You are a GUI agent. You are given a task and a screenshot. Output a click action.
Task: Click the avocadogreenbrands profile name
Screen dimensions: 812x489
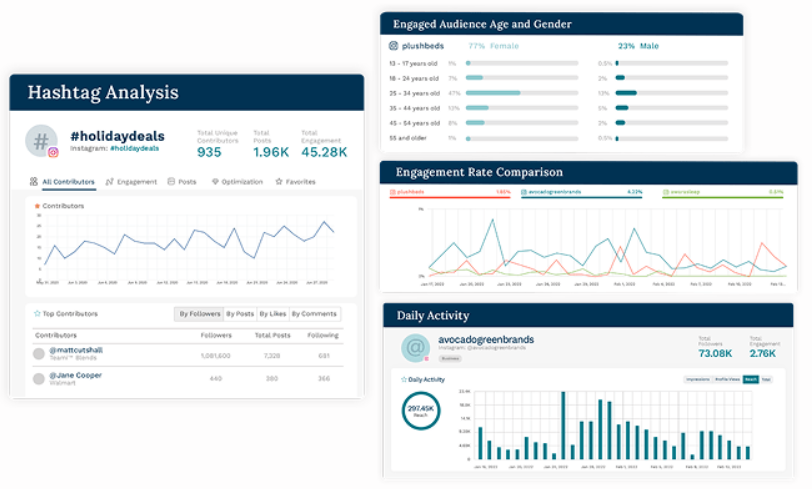pyautogui.click(x=486, y=340)
